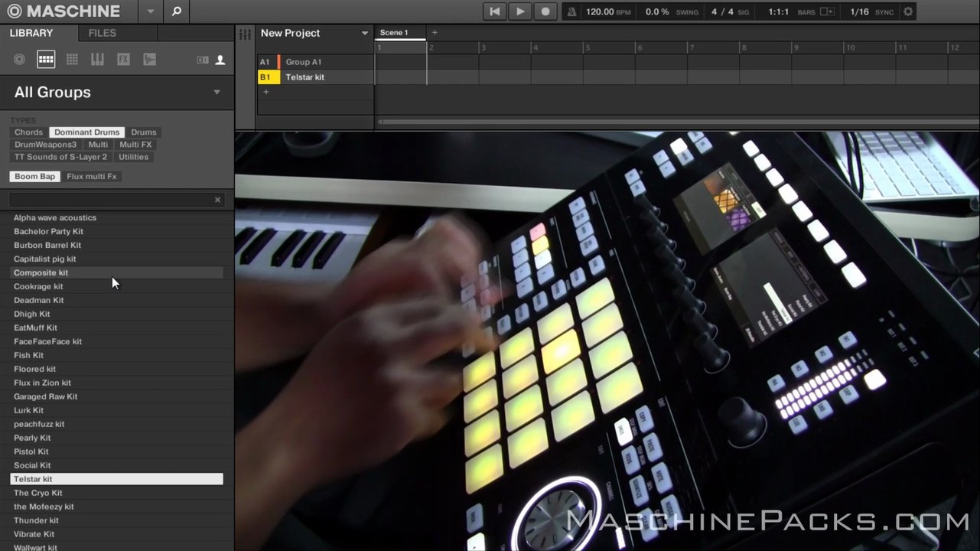Filter by TT Sounds of S-Layer 2 tag
The image size is (980, 551).
tap(61, 157)
